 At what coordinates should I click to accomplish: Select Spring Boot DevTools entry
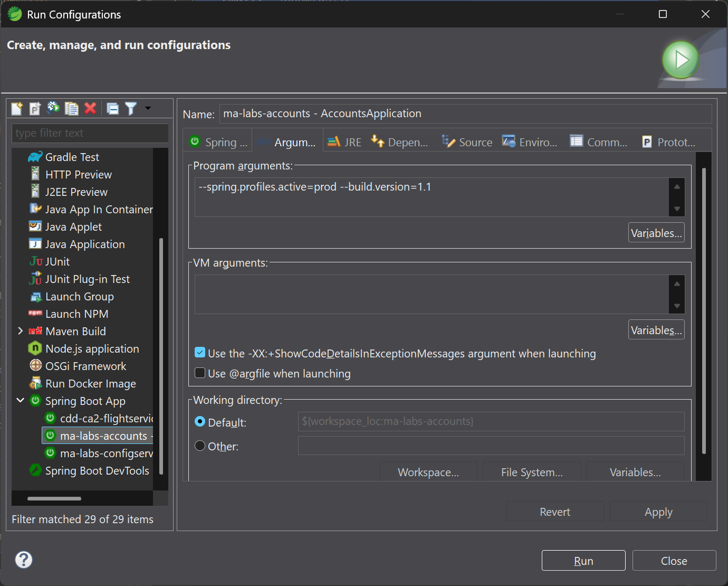pos(89,470)
